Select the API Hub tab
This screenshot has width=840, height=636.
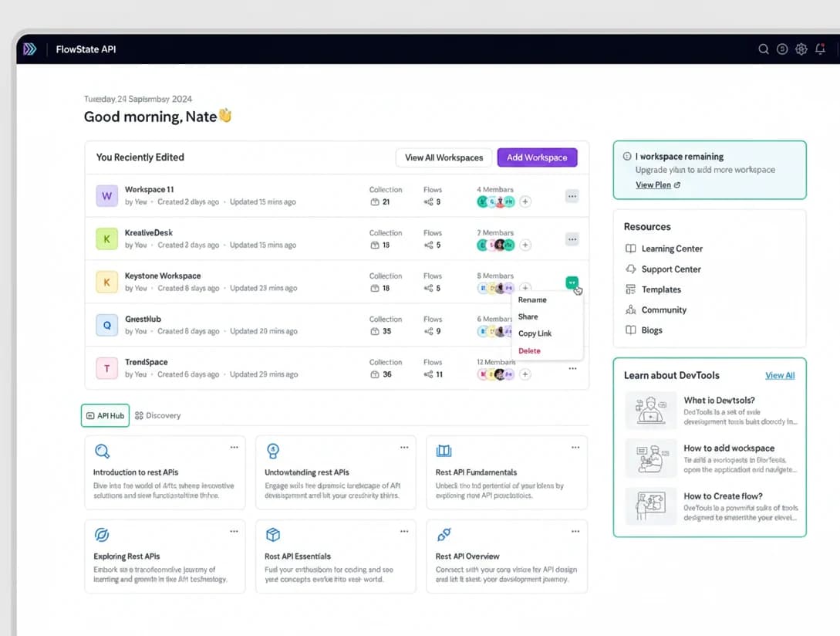pos(105,415)
